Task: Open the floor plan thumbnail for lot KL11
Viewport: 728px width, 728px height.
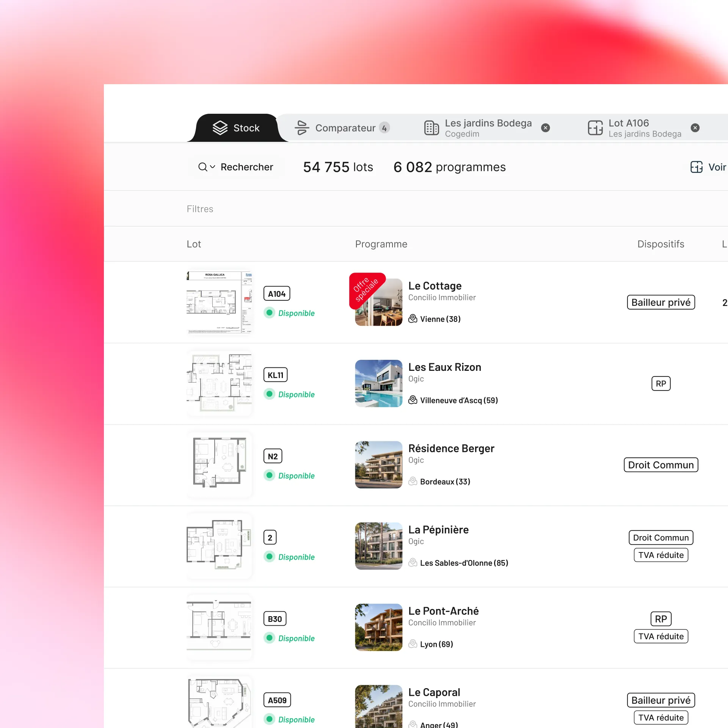Action: pyautogui.click(x=219, y=383)
